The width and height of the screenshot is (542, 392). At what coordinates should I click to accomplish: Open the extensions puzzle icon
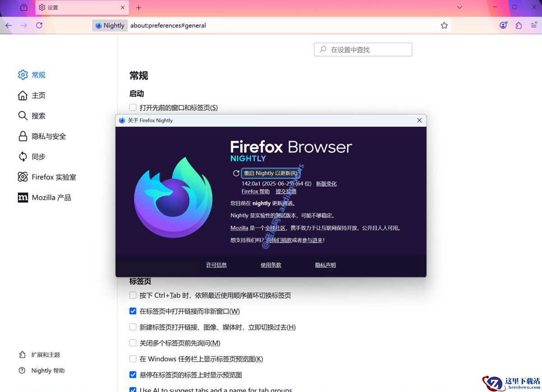point(519,25)
